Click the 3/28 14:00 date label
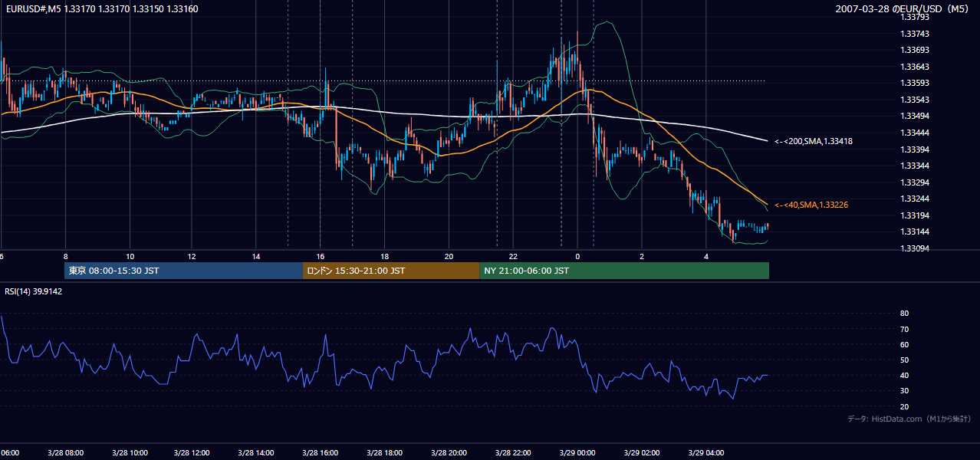Screen dimensions: 980x460 257,452
